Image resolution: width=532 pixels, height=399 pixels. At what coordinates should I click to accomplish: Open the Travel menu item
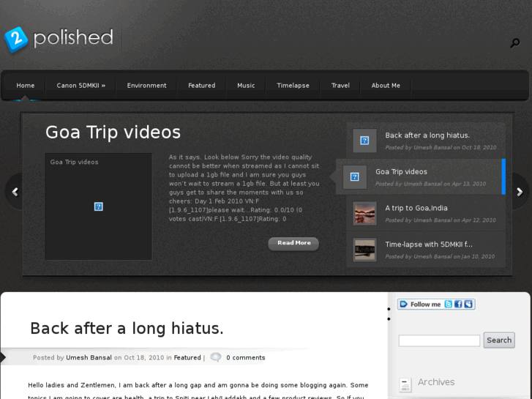[x=340, y=86]
